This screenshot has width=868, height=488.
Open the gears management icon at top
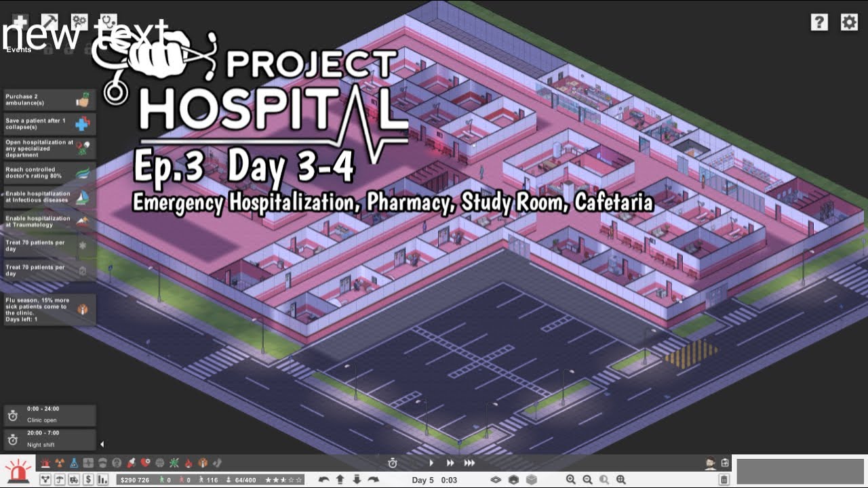79,22
